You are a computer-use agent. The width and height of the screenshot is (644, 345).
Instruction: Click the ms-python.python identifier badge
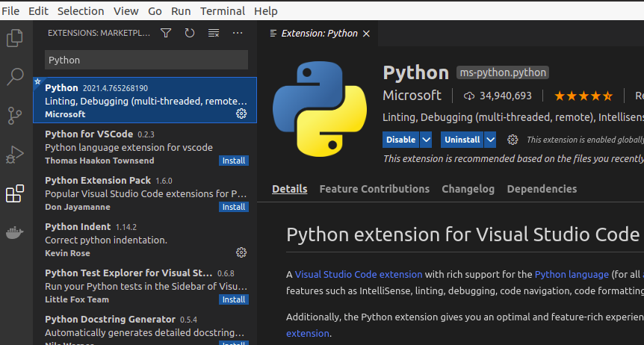503,73
